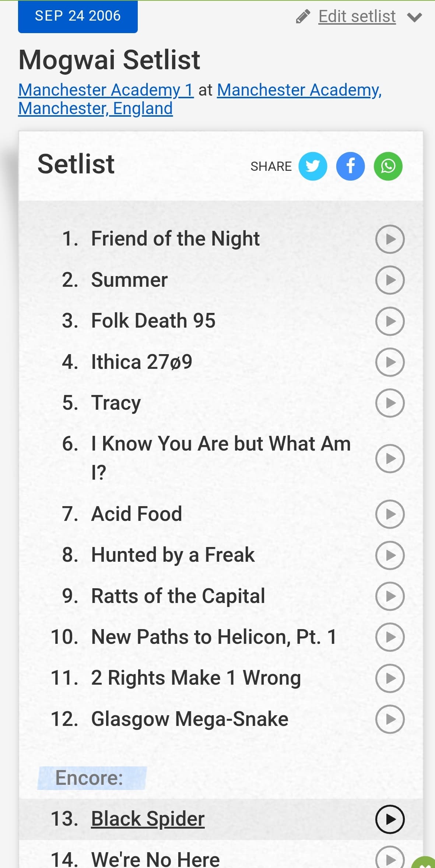Screen dimensions: 435x868
Task: Open Manchester Academy 1 venue link
Action: coord(106,90)
